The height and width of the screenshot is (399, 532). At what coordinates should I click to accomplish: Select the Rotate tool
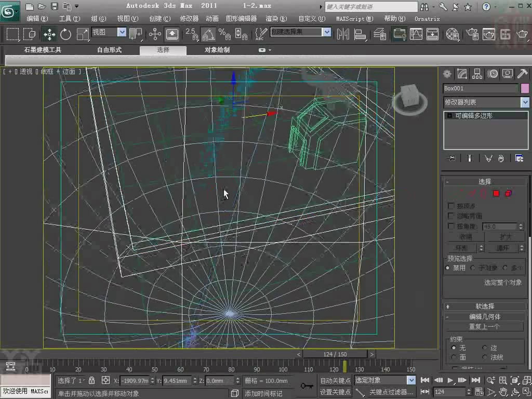tap(66, 34)
